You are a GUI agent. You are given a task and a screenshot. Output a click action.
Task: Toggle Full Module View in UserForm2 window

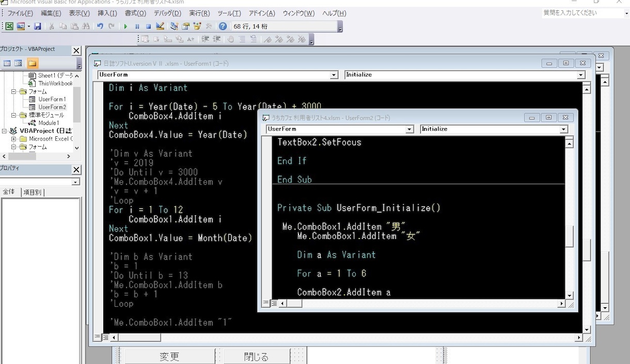[x=274, y=304]
